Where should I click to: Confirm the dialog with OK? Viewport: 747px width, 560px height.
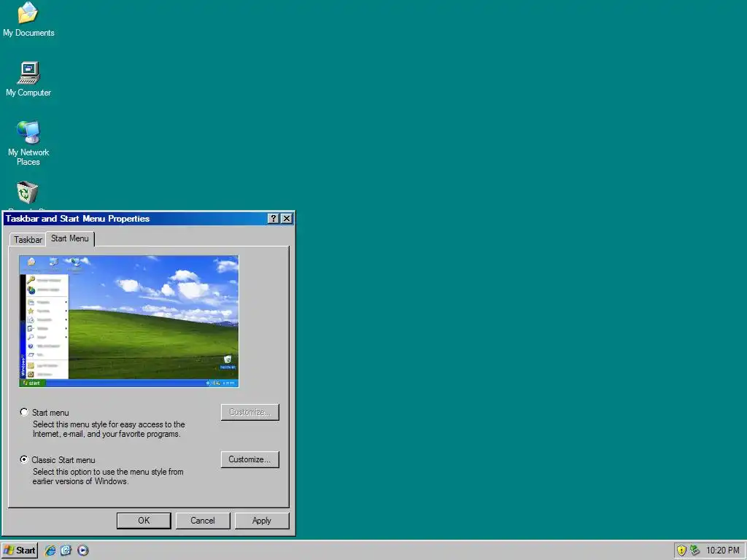pyautogui.click(x=144, y=521)
